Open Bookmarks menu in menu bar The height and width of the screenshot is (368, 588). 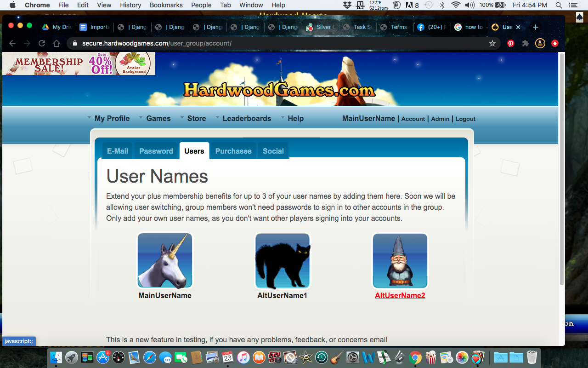coord(166,5)
